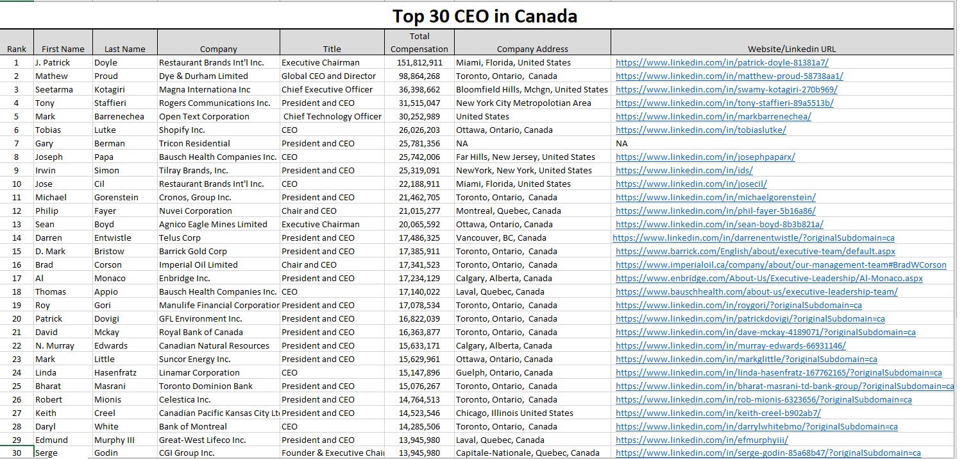Image resolution: width=980 pixels, height=459 pixels.
Task: Select the Last Name header cell
Action: pos(124,42)
